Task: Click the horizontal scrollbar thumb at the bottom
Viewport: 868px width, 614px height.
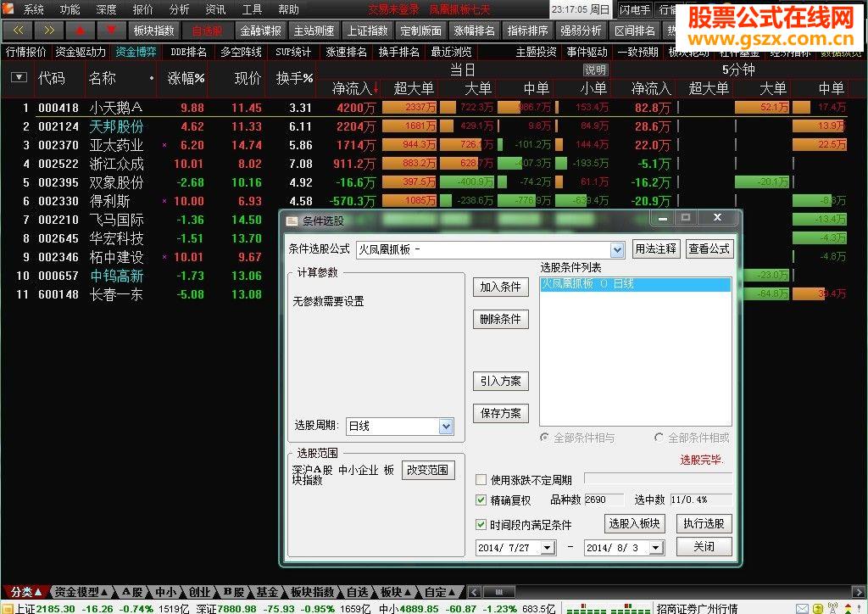Action: [x=498, y=592]
